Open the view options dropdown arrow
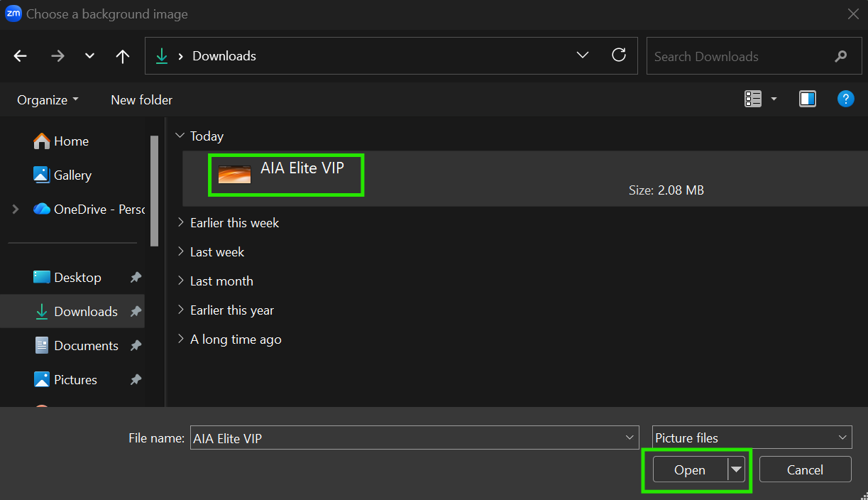 tap(774, 99)
